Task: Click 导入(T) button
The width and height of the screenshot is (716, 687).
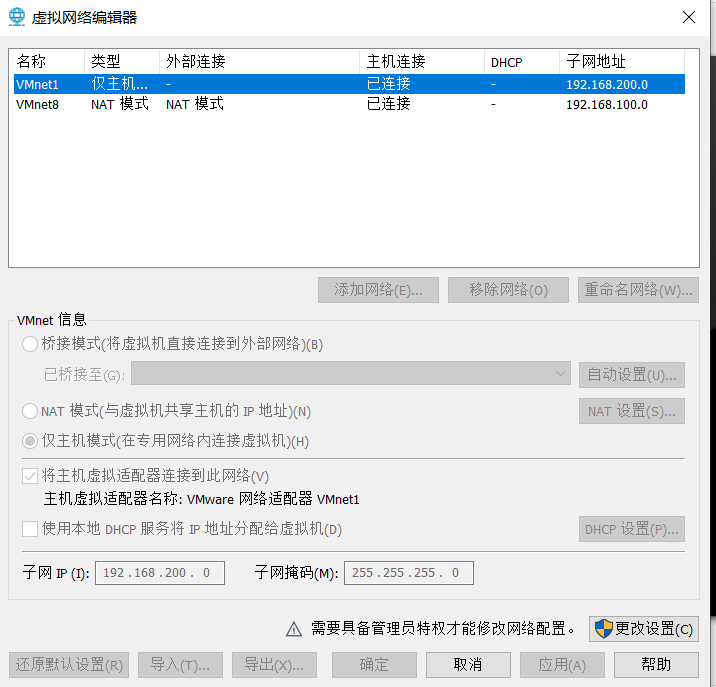Action: 180,665
